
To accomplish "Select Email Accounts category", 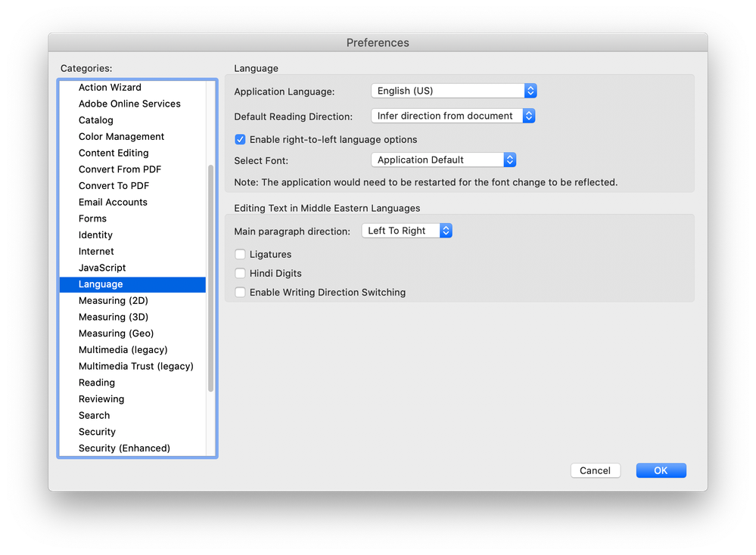I will (x=132, y=202).
